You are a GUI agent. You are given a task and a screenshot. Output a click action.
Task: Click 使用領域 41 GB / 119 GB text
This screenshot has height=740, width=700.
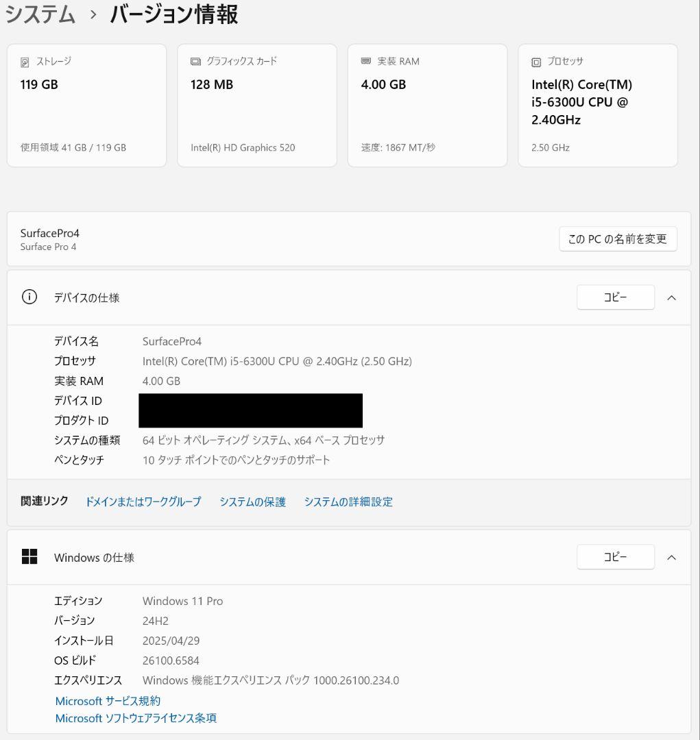tap(73, 147)
